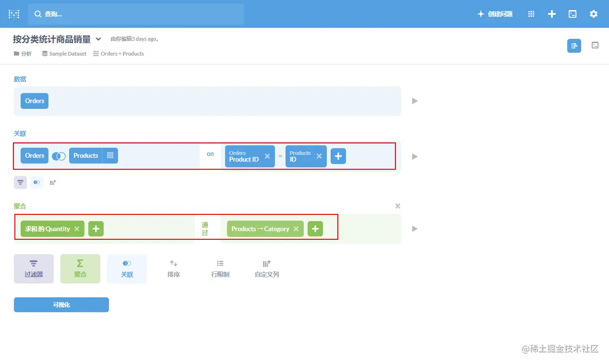The image size is (609, 364).
Task: Add custom column with small grid-plus icon
Action: 53,182
